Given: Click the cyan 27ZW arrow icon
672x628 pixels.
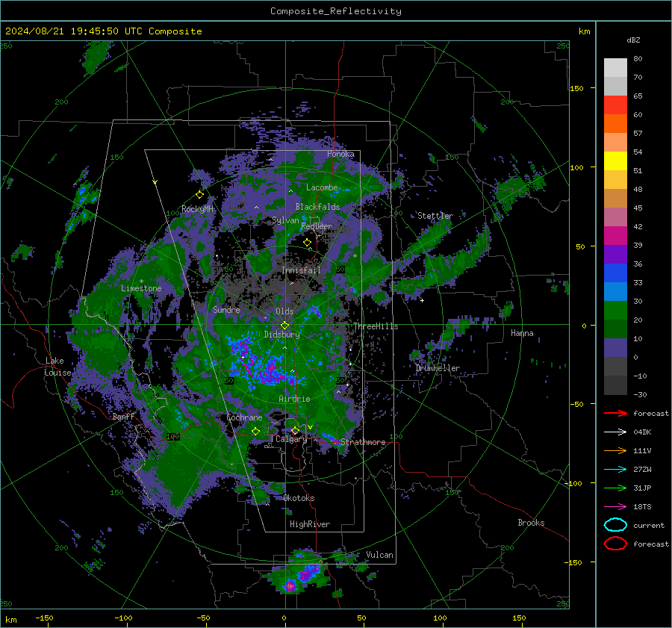Looking at the screenshot, I should (x=615, y=470).
